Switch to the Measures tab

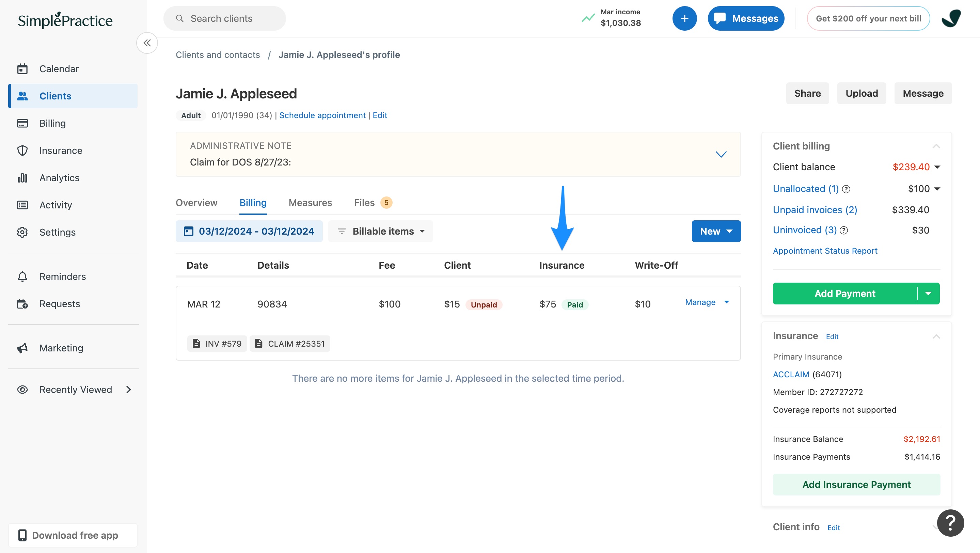[x=311, y=203]
